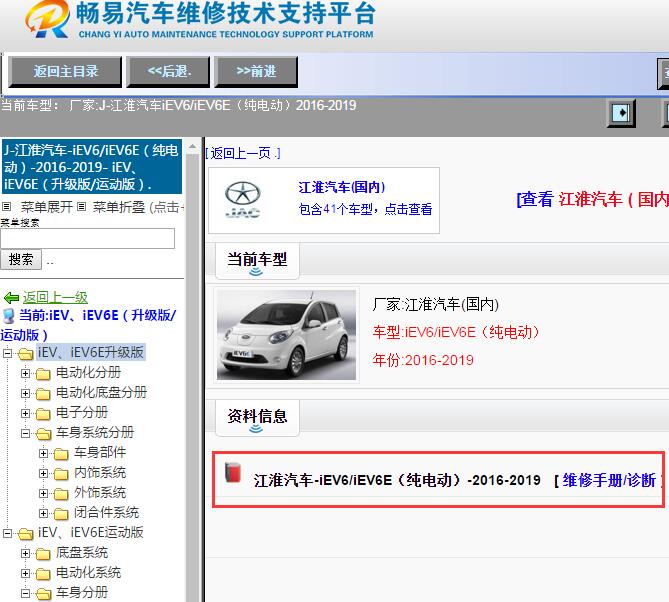The width and height of the screenshot is (669, 602).
Task: Go forward with the >>前进 button
Action: pos(256,71)
